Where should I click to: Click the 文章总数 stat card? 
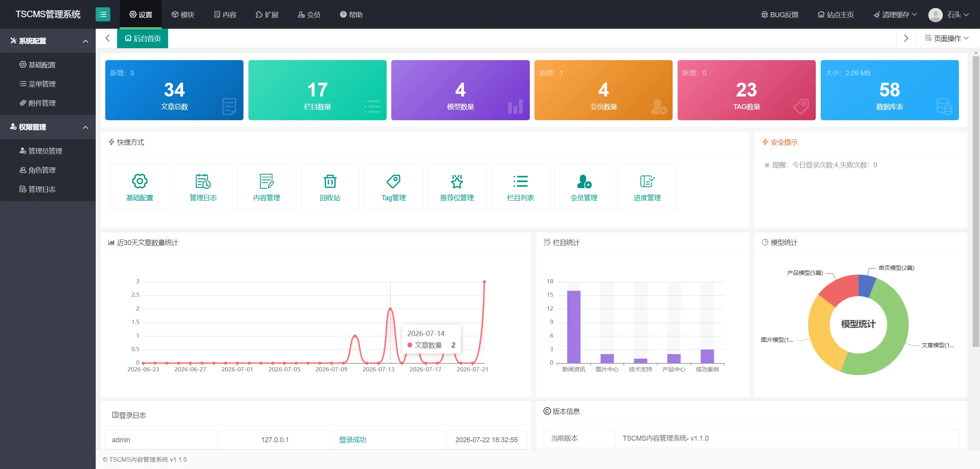[174, 90]
